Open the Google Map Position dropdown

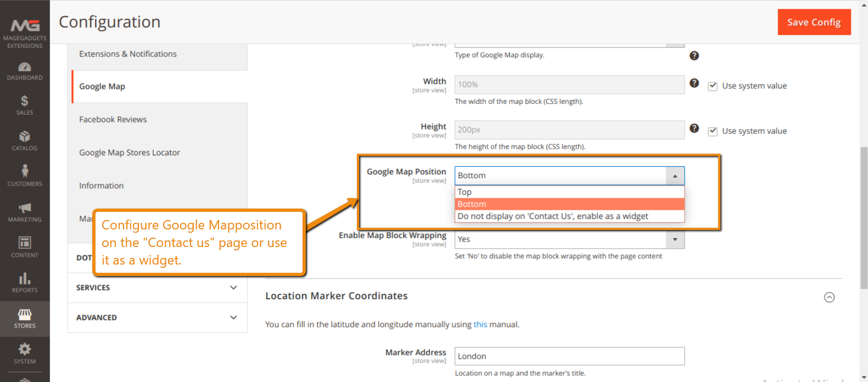pyautogui.click(x=569, y=176)
